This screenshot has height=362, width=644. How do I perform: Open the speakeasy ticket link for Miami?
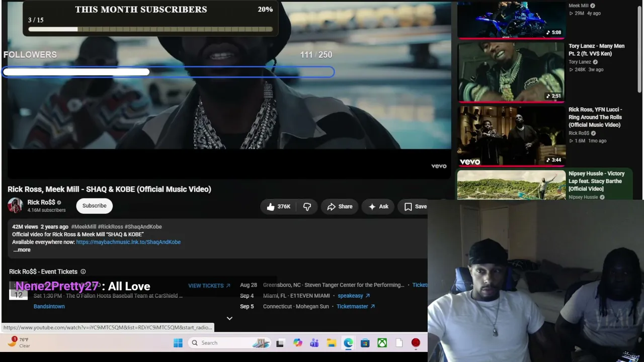[354, 296]
